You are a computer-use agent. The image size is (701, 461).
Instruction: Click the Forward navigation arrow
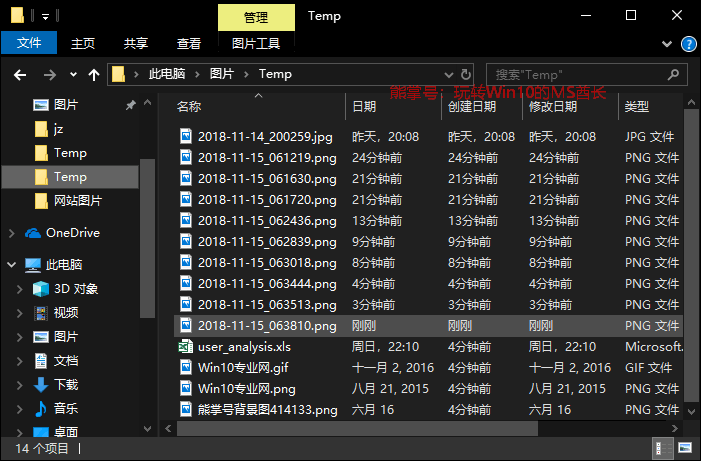click(50, 75)
